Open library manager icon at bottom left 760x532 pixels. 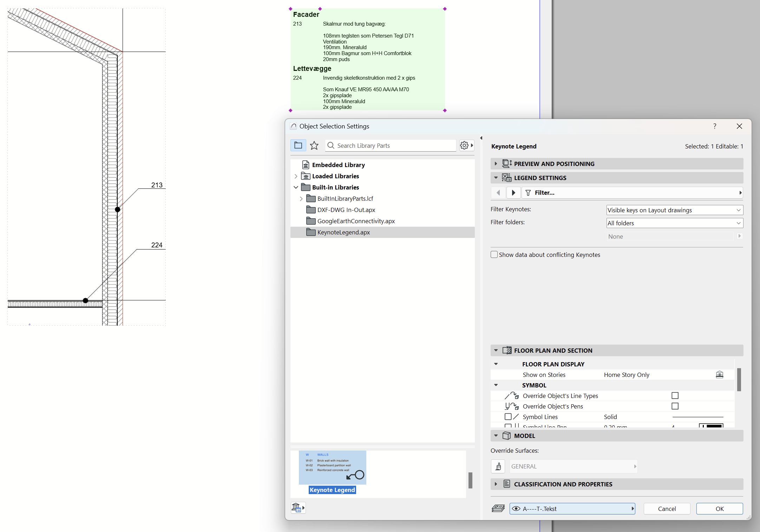click(298, 507)
